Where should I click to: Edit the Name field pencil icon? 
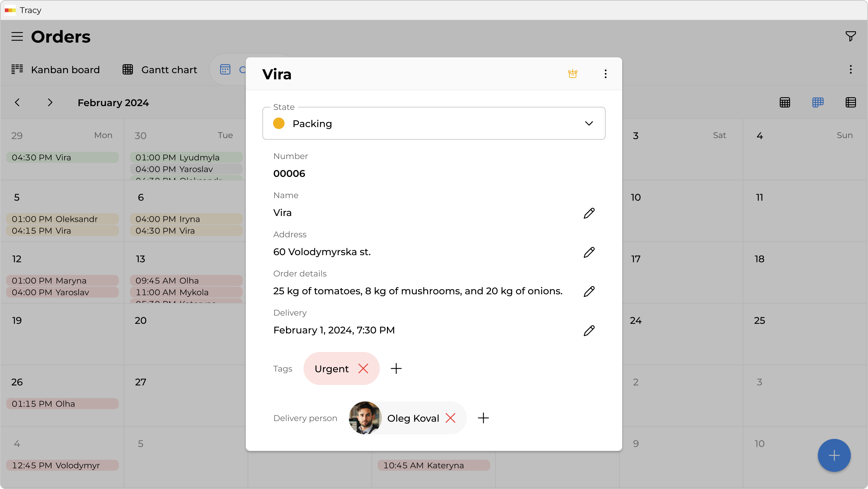(589, 213)
